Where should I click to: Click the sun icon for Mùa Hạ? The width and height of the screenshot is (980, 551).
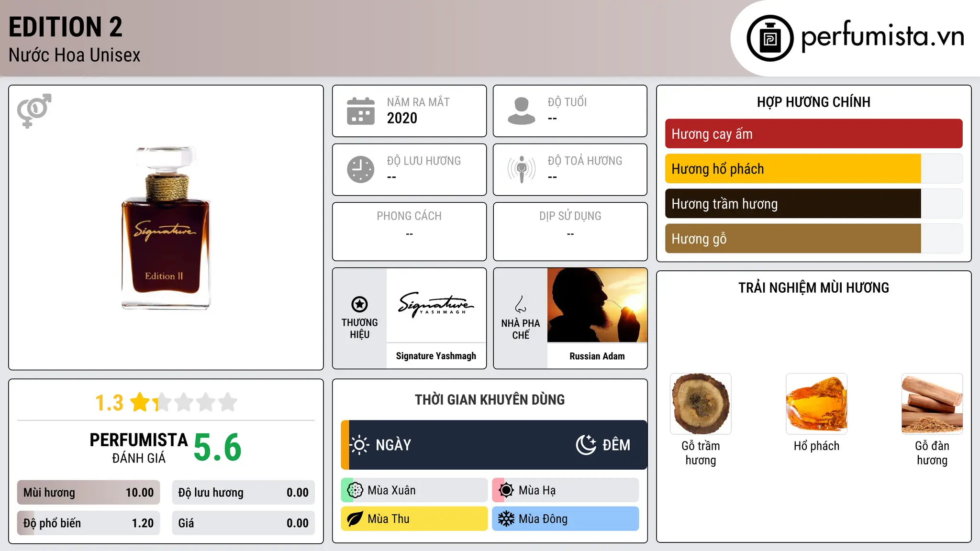click(x=506, y=490)
